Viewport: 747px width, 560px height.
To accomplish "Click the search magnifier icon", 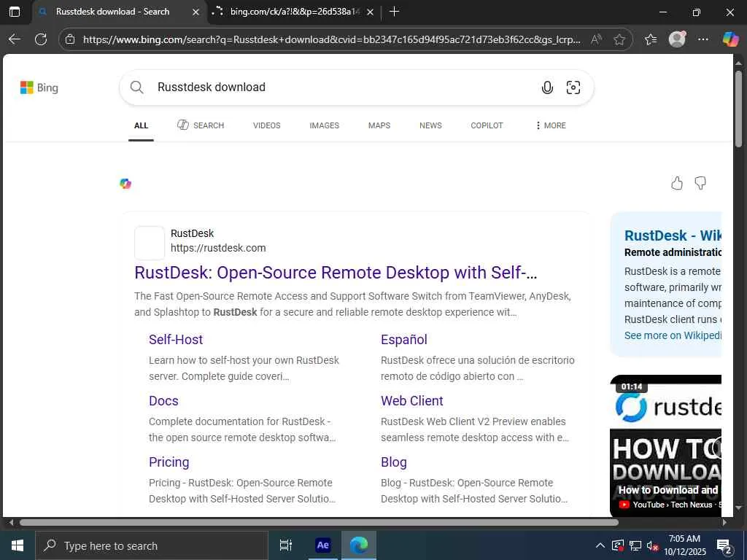I will point(136,87).
